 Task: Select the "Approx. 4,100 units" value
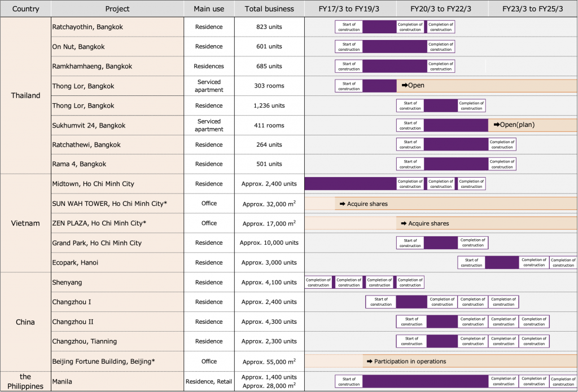[269, 283]
